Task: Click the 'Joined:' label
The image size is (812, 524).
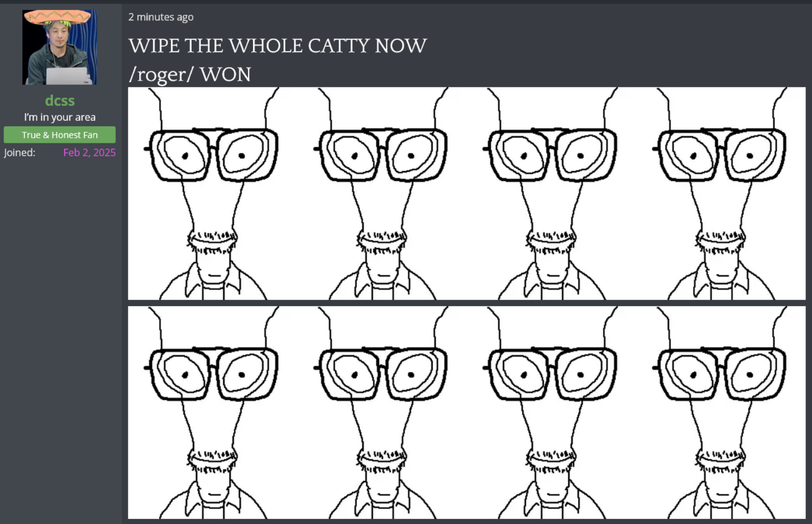Action: [x=20, y=153]
